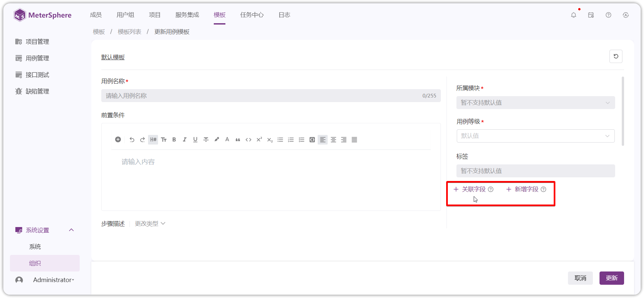Screen dimensions: 644x298
Task: Select the highlight marker tool
Action: tap(216, 140)
